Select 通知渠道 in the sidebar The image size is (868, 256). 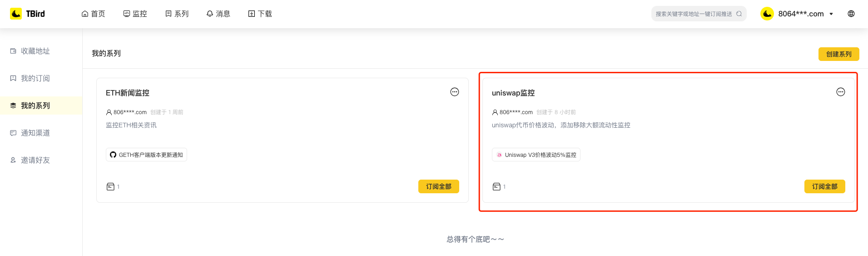(x=35, y=133)
